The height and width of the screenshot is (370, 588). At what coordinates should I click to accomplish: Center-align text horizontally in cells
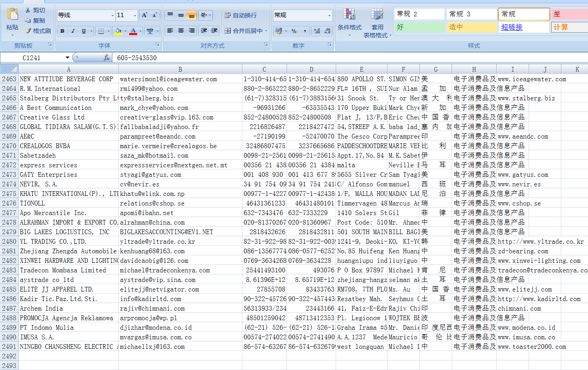(181, 31)
